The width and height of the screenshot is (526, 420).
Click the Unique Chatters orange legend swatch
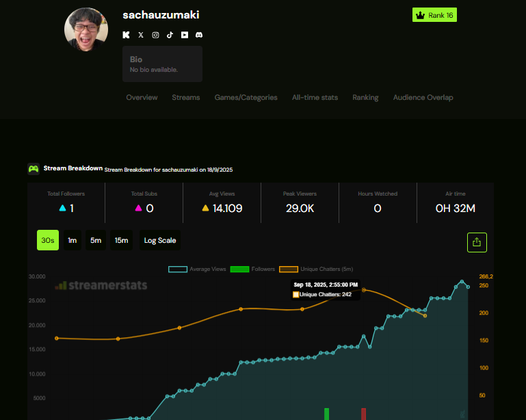[289, 269]
